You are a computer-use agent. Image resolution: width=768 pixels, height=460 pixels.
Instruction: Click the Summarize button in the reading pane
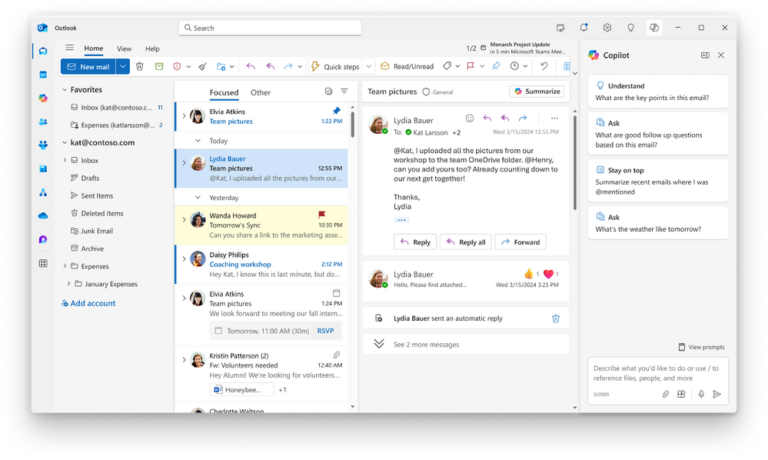pyautogui.click(x=537, y=91)
